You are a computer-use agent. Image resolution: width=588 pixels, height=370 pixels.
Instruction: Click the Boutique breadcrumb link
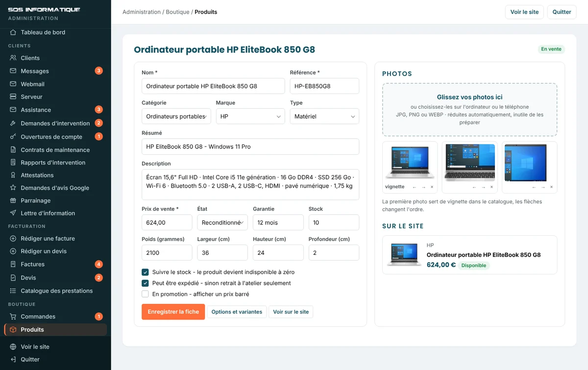click(x=177, y=12)
